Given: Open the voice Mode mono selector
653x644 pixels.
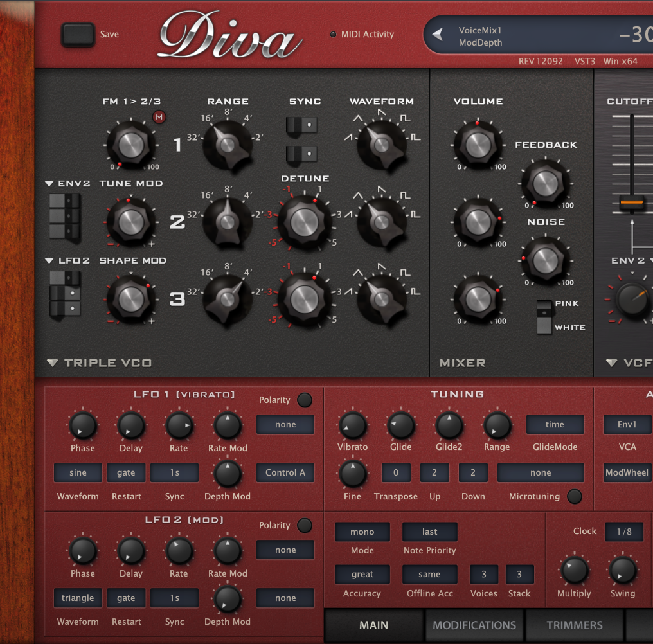Looking at the screenshot, I should pos(362,532).
